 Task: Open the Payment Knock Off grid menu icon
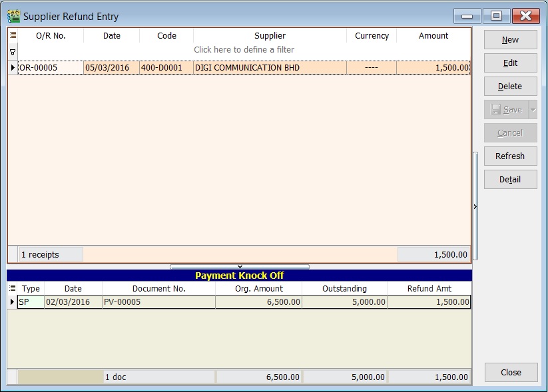(x=13, y=288)
